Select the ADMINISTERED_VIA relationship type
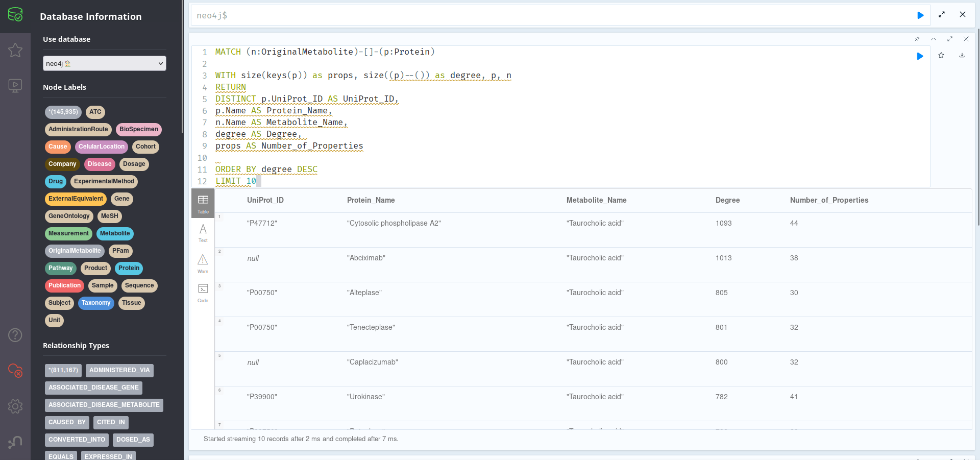Screen dimensions: 980x460 (x=119, y=370)
